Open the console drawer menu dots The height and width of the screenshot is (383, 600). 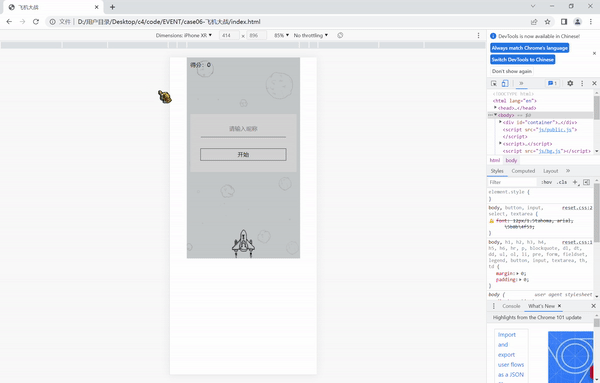[x=494, y=306]
